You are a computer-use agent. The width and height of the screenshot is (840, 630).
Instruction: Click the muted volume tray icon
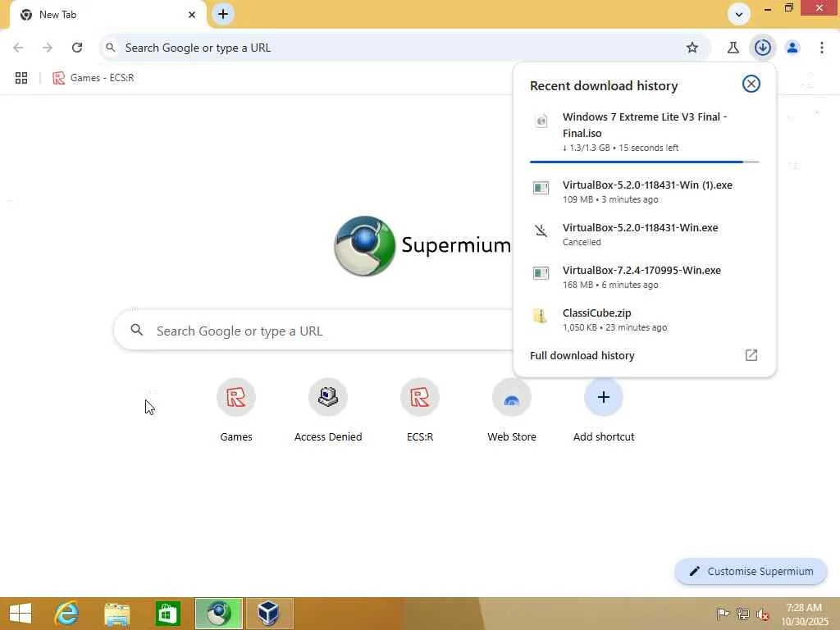762,614
